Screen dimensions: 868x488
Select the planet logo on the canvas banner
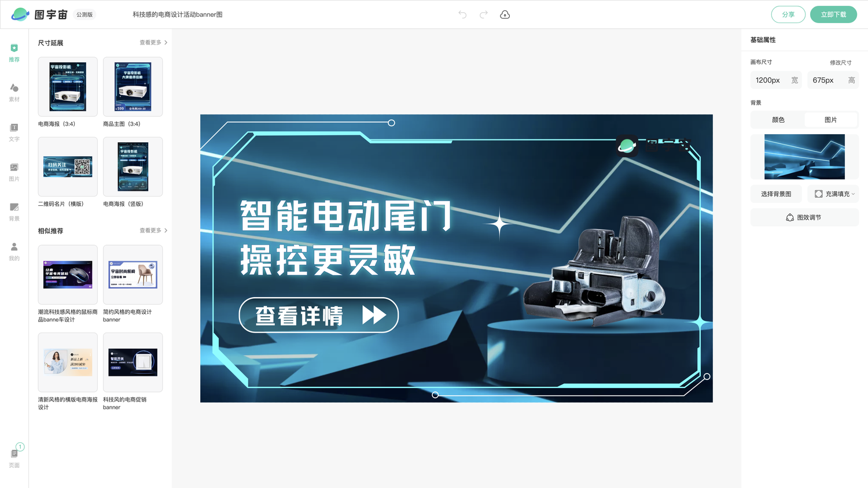coord(627,146)
